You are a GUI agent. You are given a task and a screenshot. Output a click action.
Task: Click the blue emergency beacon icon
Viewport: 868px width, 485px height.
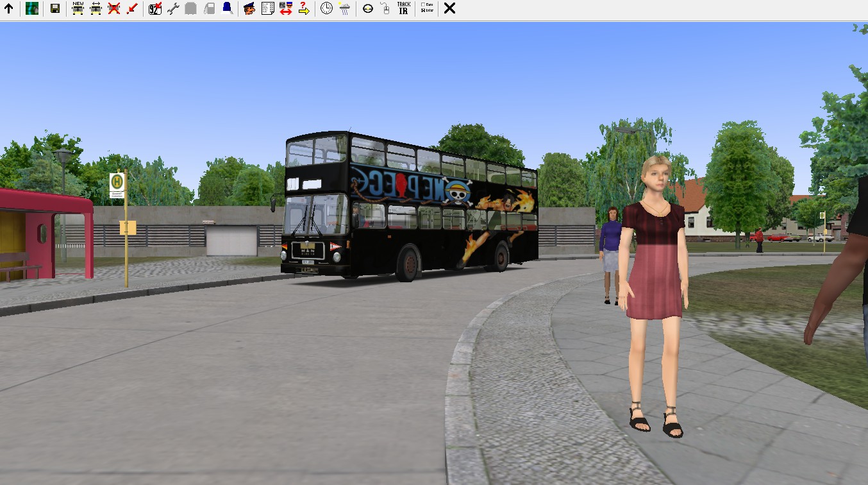tap(227, 8)
